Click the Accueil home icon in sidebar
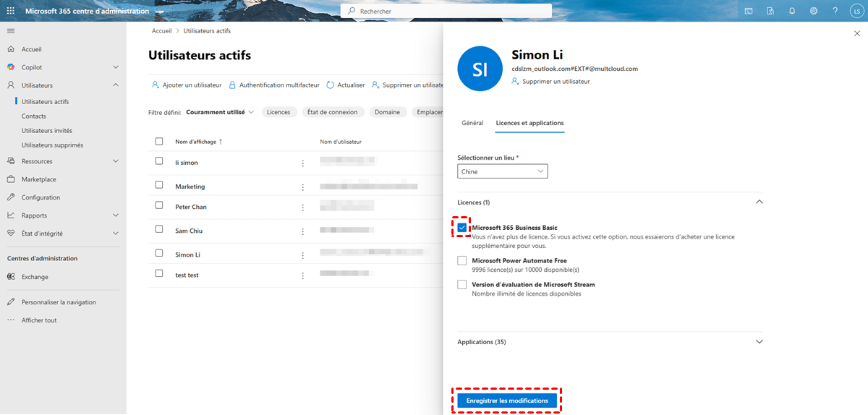Screen dimensions: 868x415 [x=11, y=49]
